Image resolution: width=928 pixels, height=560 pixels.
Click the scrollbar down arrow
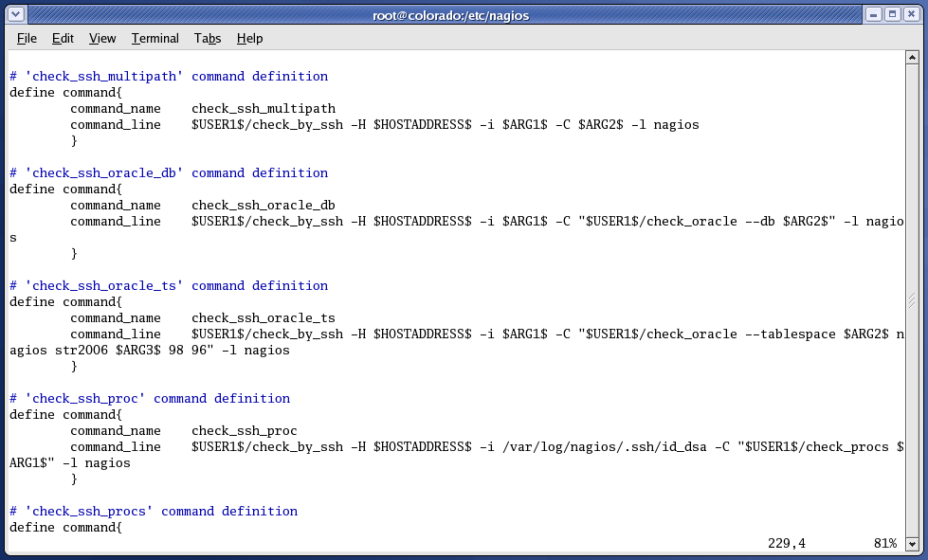(x=912, y=544)
